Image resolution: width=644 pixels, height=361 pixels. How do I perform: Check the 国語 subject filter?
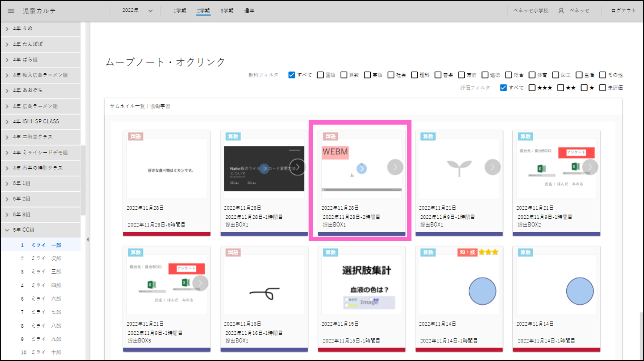tap(320, 75)
